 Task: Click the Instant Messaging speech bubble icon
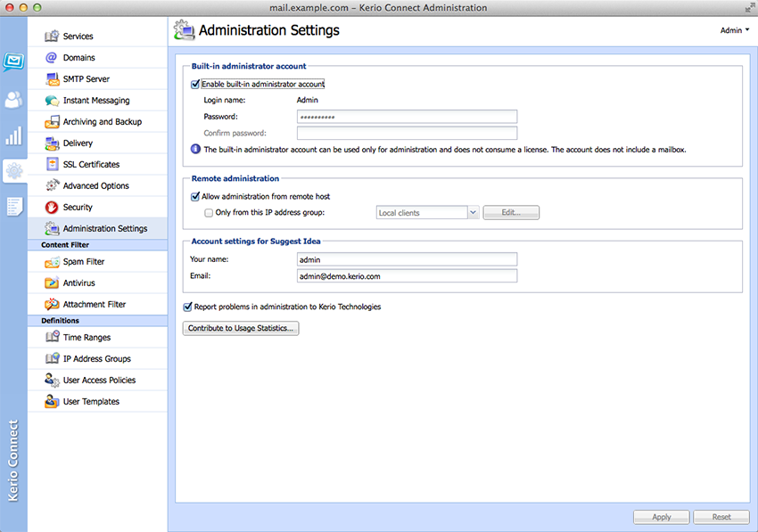(x=52, y=101)
